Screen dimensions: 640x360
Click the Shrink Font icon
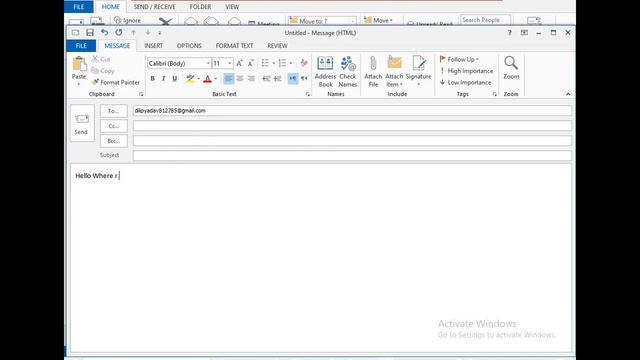(251, 63)
